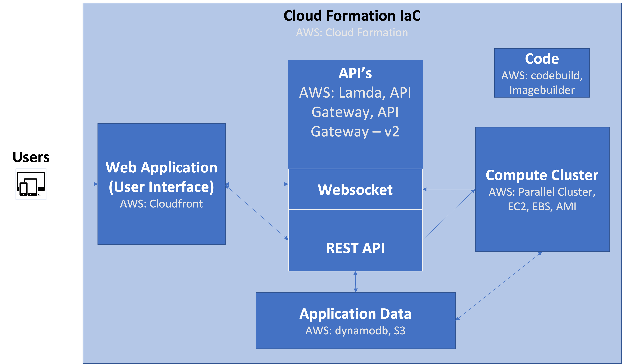Click the "Compute Cluster" heading

(542, 175)
